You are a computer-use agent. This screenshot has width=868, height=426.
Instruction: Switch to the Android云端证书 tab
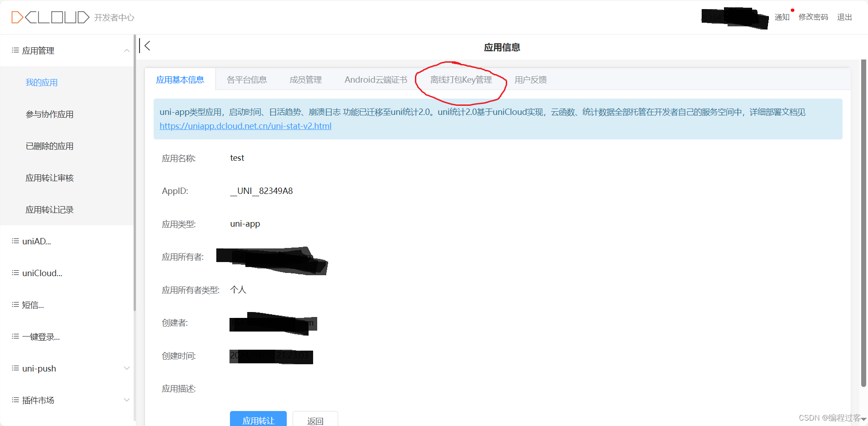(x=376, y=79)
